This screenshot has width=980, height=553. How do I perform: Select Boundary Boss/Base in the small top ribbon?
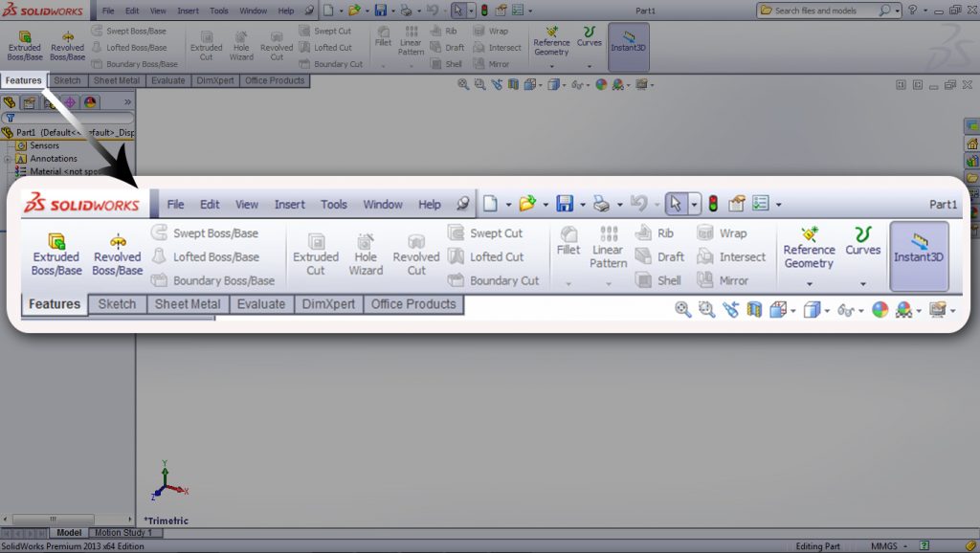click(x=134, y=64)
